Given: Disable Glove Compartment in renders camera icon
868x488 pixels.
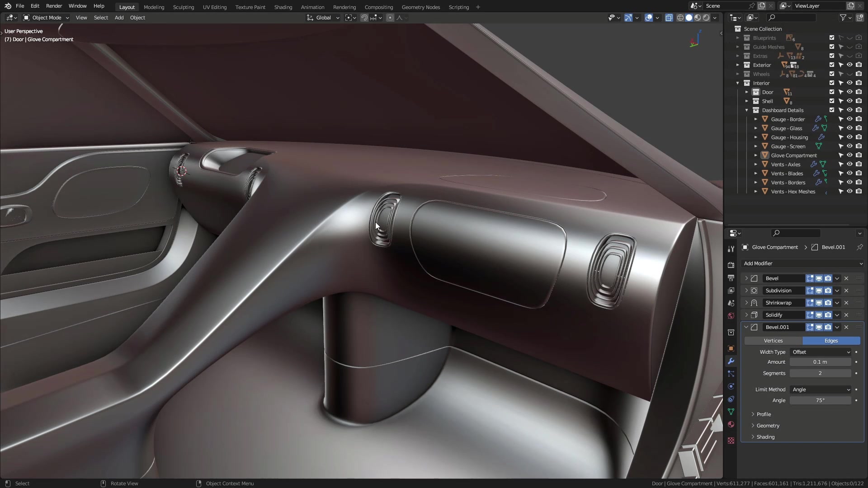Looking at the screenshot, I should (x=859, y=155).
